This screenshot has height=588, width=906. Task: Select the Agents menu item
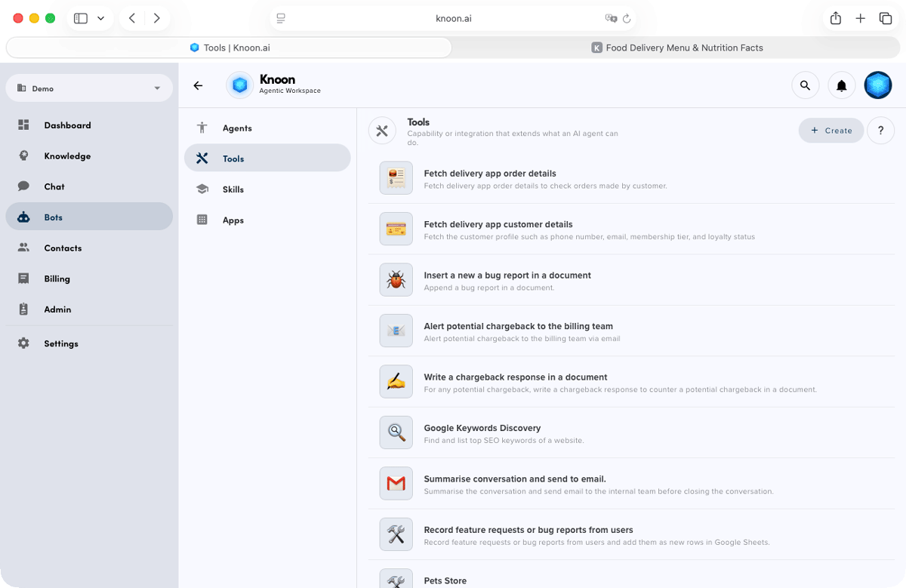(x=236, y=128)
